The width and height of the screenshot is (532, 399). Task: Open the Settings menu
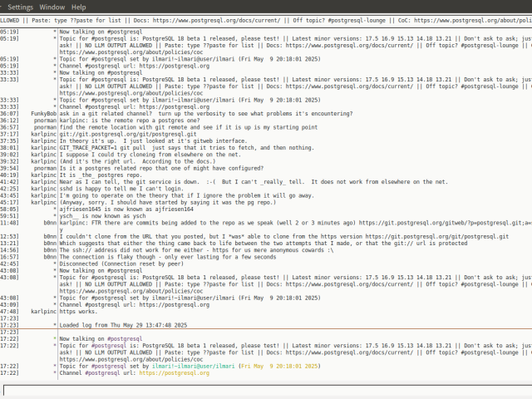coord(19,6)
